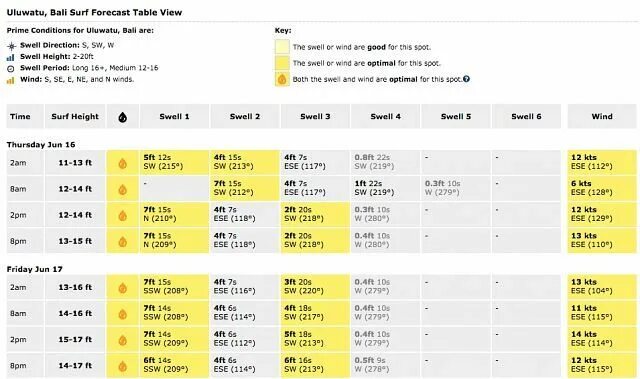Image resolution: width=640 pixels, height=379 pixels.
Task: Click the optimal droplet icon in Key legend
Action: [282, 79]
